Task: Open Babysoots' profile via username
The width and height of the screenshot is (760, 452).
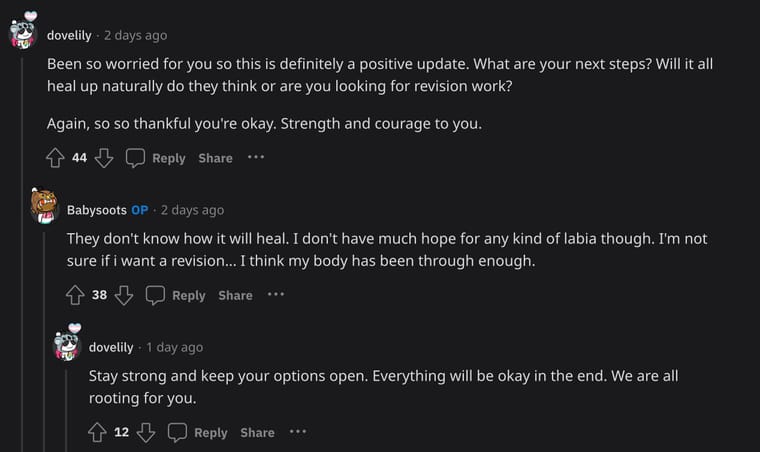Action: (96, 210)
